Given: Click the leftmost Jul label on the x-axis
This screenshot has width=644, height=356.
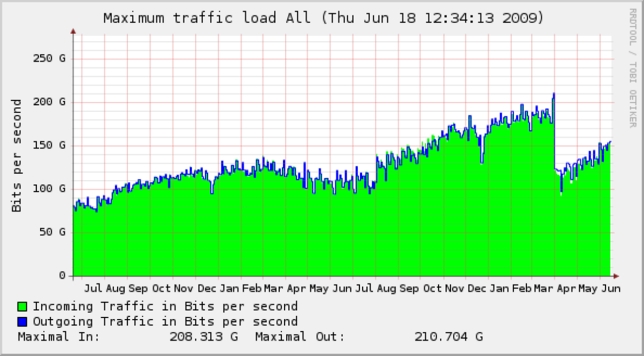Looking at the screenshot, I should (x=93, y=289).
